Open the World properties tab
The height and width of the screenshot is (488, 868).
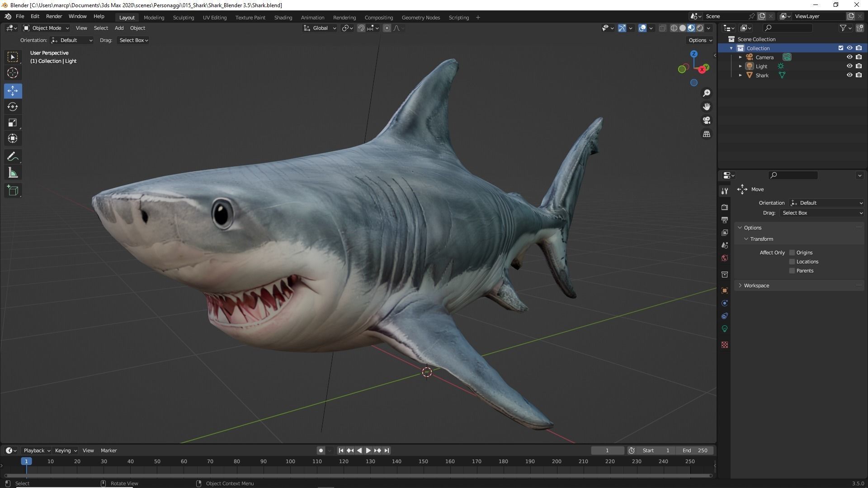[725, 258]
